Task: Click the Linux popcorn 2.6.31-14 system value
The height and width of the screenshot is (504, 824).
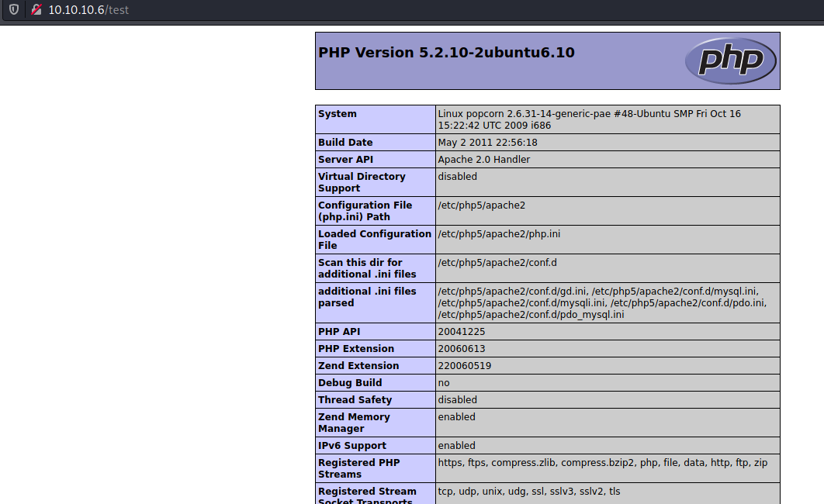Action: point(589,119)
